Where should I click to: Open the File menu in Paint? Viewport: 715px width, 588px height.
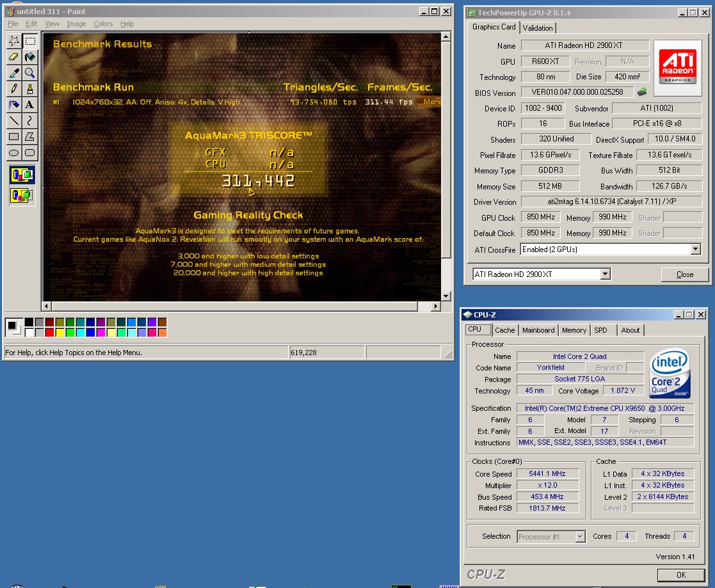point(13,24)
